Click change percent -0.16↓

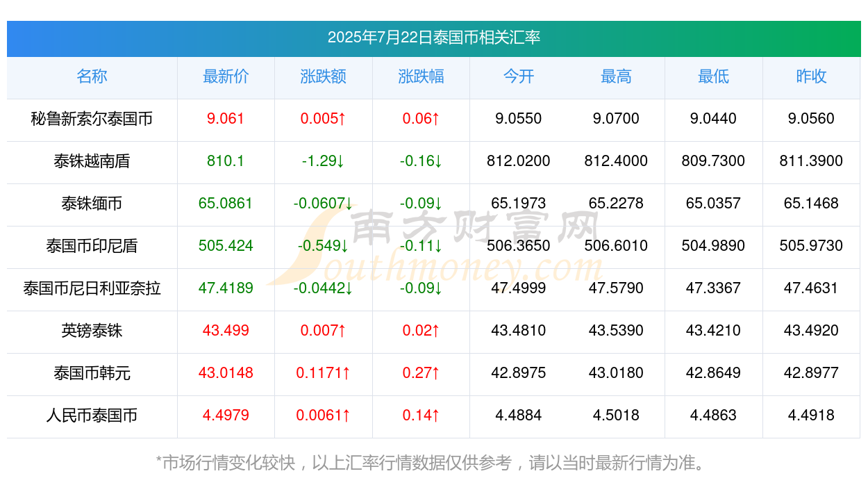pos(421,161)
